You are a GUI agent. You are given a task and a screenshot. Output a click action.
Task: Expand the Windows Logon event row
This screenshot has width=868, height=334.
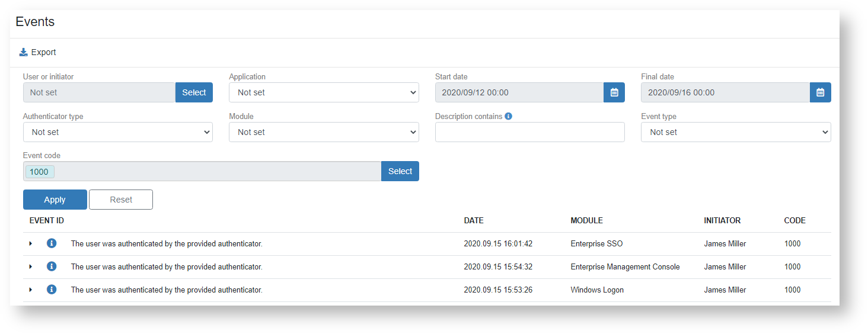click(31, 290)
